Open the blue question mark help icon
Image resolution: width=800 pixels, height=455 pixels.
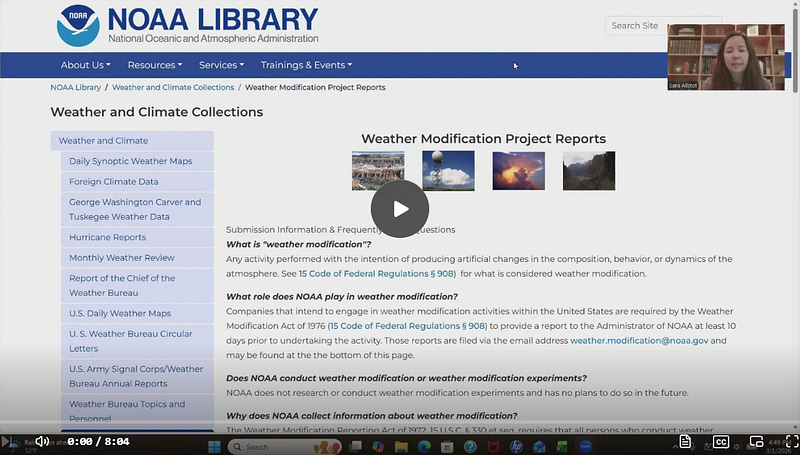[470, 447]
